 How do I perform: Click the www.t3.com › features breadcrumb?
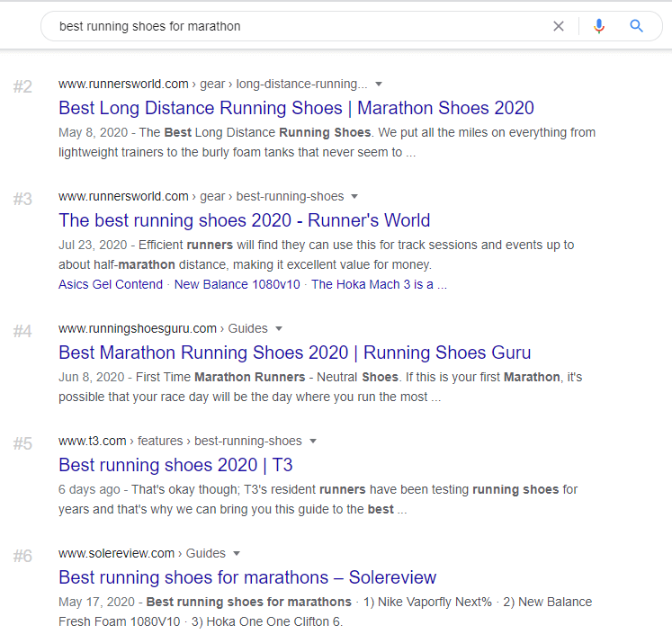coord(181,442)
